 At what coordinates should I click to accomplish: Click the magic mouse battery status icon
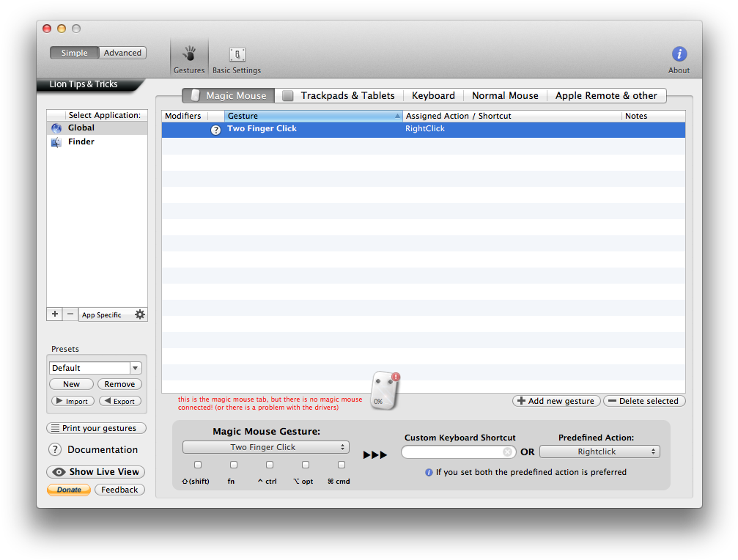click(x=385, y=391)
